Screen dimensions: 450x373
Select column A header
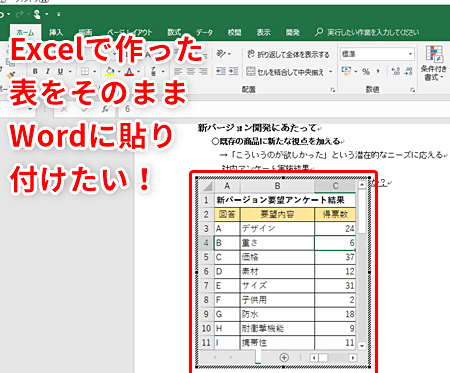point(227,186)
